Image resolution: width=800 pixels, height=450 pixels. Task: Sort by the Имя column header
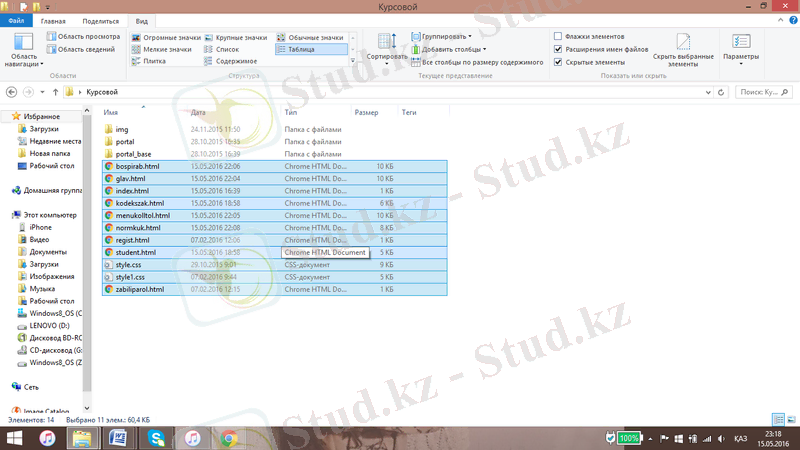[x=111, y=112]
